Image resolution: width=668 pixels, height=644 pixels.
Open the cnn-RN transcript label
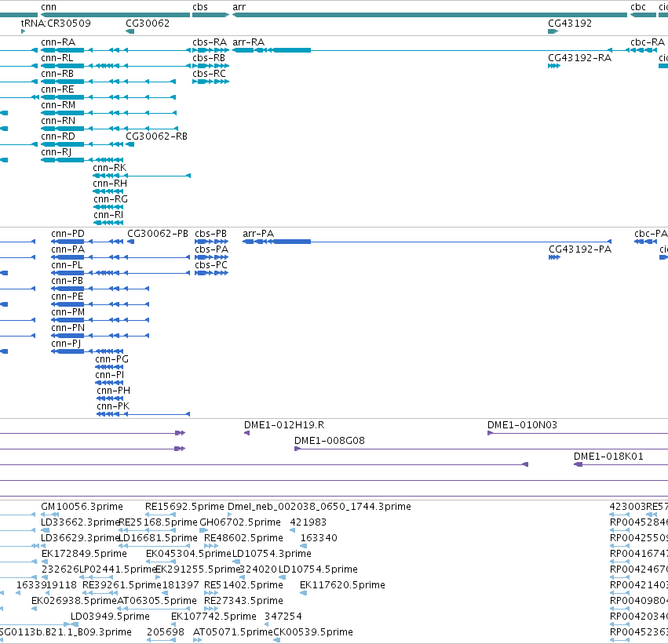coord(58,122)
